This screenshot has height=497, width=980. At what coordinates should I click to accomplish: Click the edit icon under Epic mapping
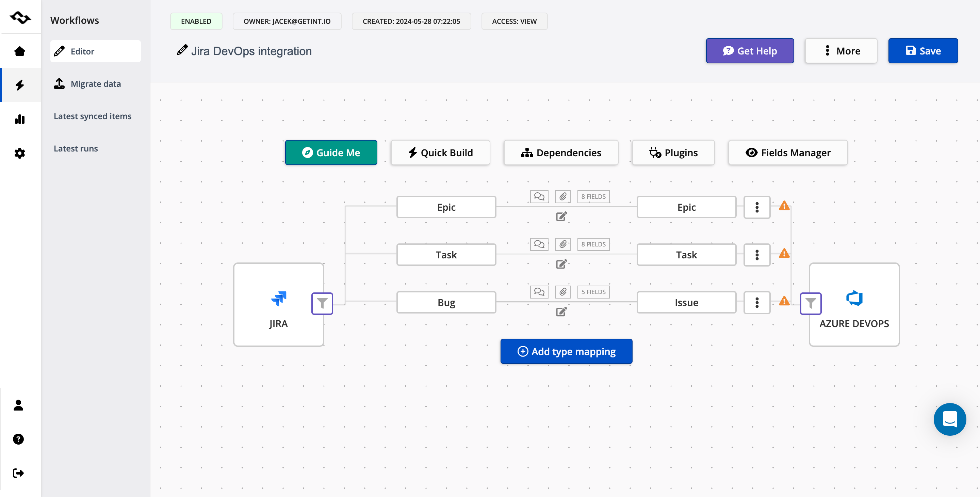[x=561, y=216]
